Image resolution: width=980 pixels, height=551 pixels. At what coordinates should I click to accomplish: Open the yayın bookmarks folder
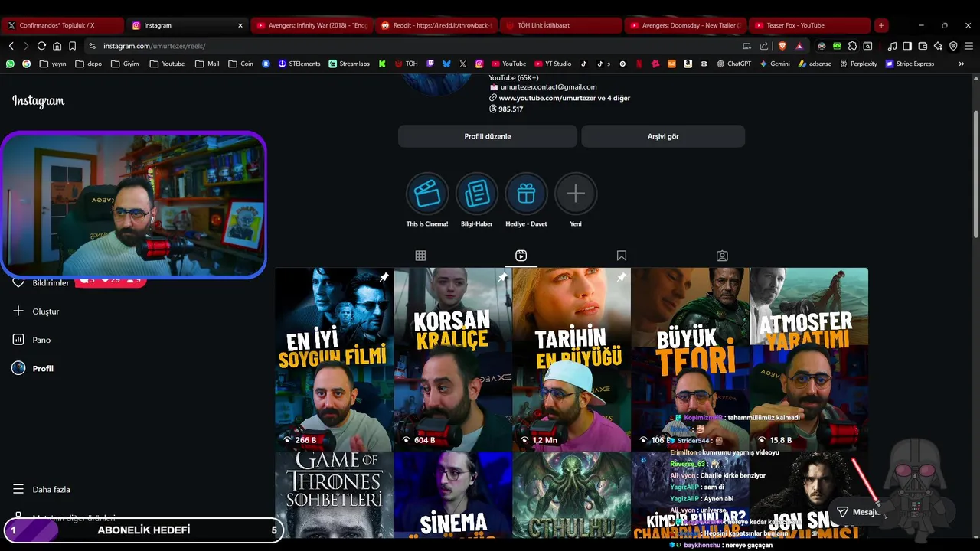point(53,64)
